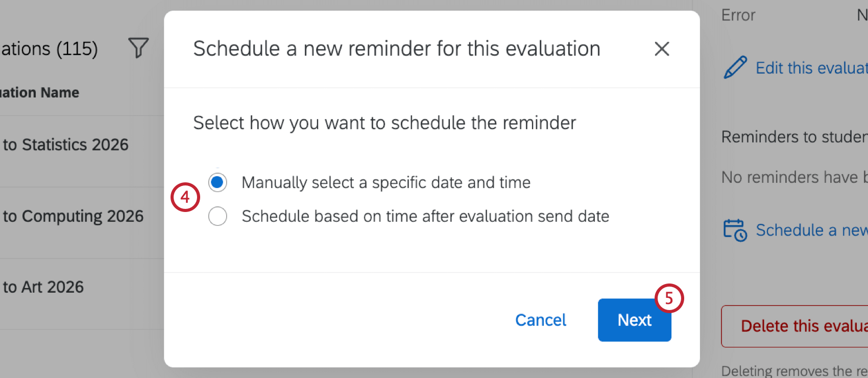Click the red step 5 marker
The height and width of the screenshot is (378, 868).
[669, 298]
